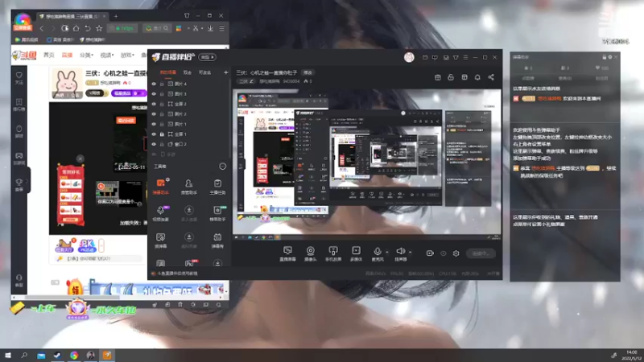Add a new scene with plus icon
Screen dimensions: 644x362
225,72
